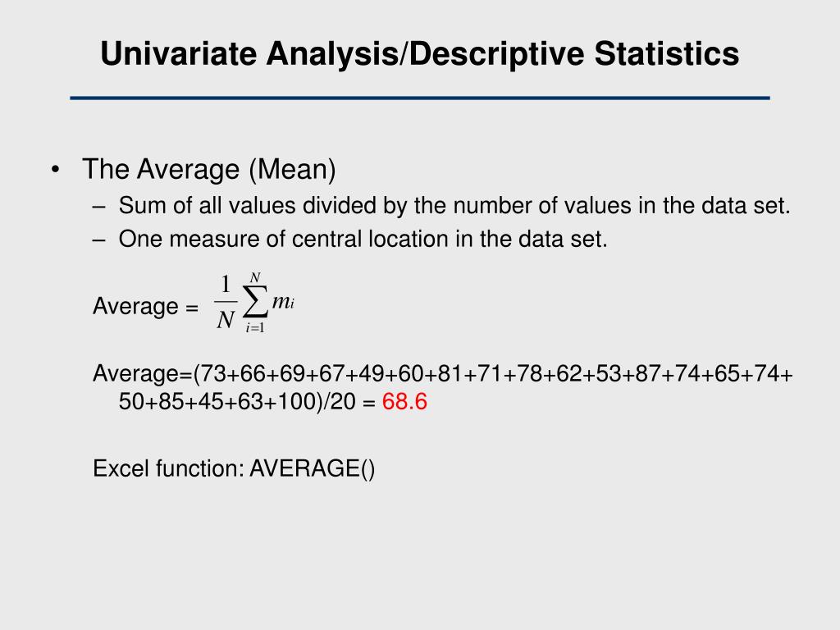Click the i=1 lower summation limit

point(255,328)
